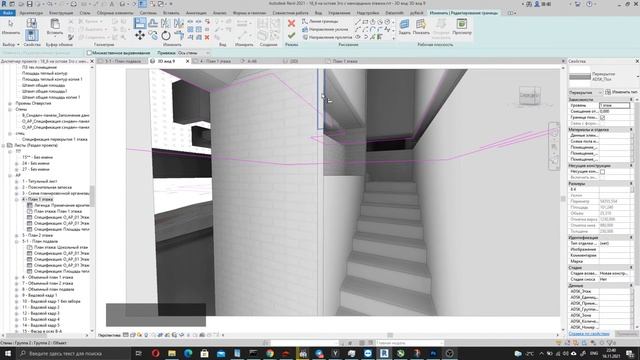Open the ViewCube in 3D view
Image resolution: width=640 pixels, height=360 pixels.
(x=529, y=96)
